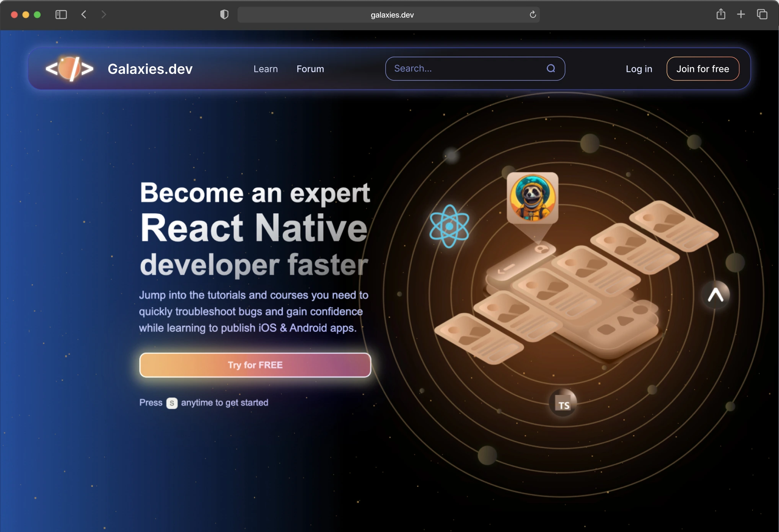This screenshot has width=779, height=532.
Task: Click the search magnifier icon
Action: point(551,69)
